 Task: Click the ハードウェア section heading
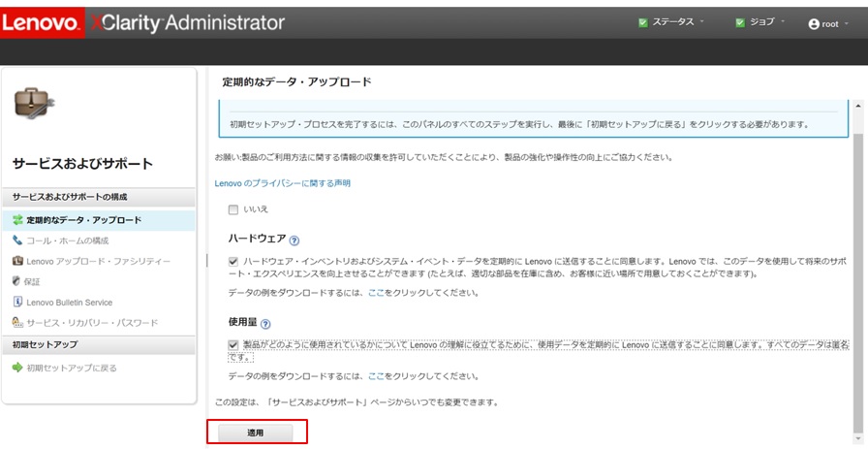tap(258, 239)
